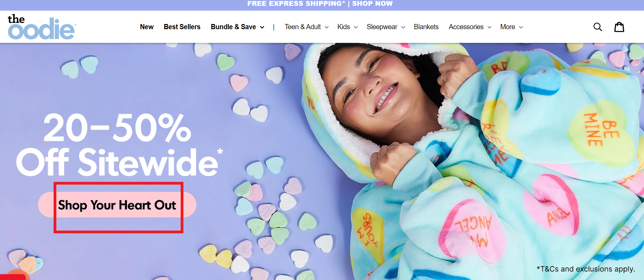644x280 pixels.
Task: Click the 20–50% Off Sitewide headline
Action: click(x=119, y=144)
